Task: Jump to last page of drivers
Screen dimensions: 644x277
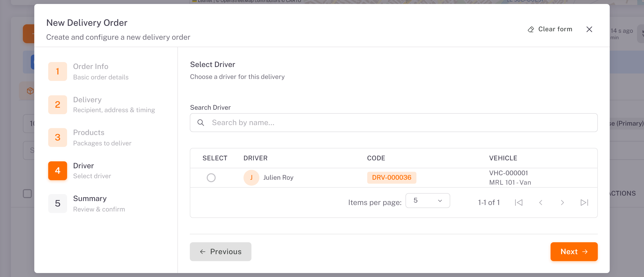Action: (x=584, y=202)
